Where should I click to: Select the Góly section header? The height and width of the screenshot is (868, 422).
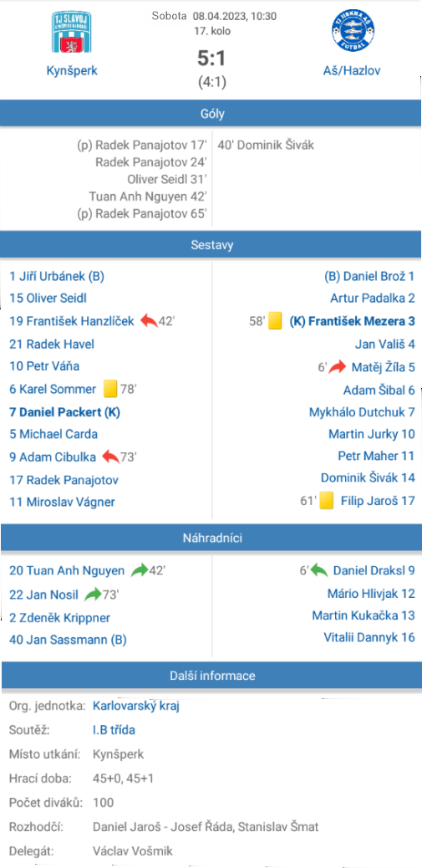tap(211, 114)
